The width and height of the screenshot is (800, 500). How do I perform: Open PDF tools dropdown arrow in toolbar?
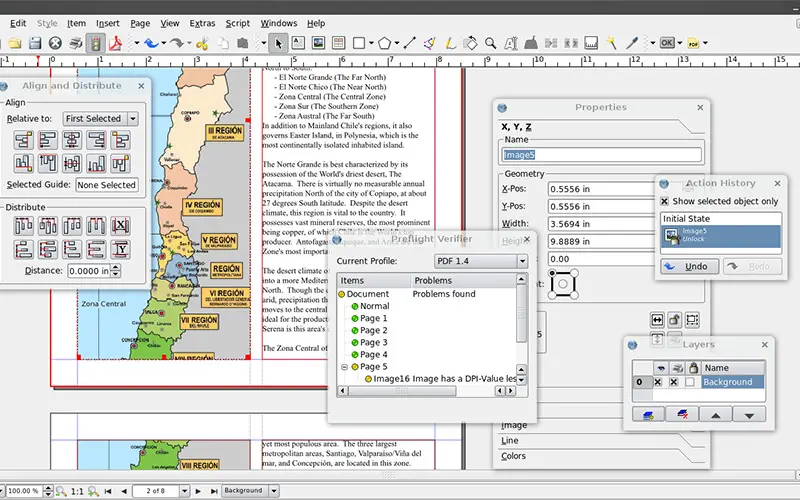point(705,43)
